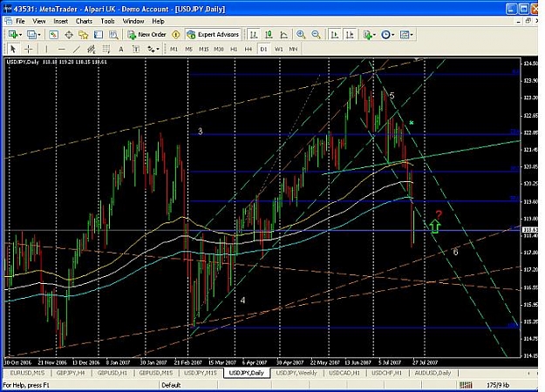
Task: Expand the Periods dropdown arrow
Action: [392, 35]
